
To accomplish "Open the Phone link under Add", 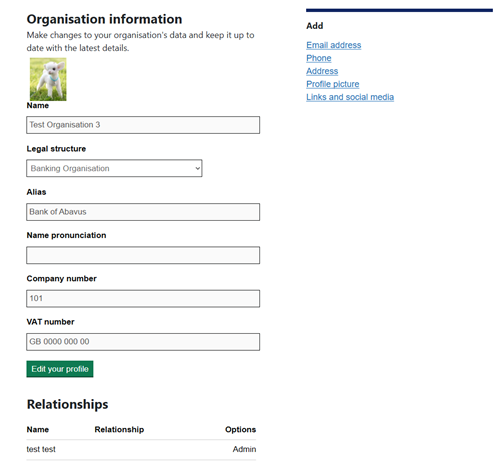I will 319,58.
